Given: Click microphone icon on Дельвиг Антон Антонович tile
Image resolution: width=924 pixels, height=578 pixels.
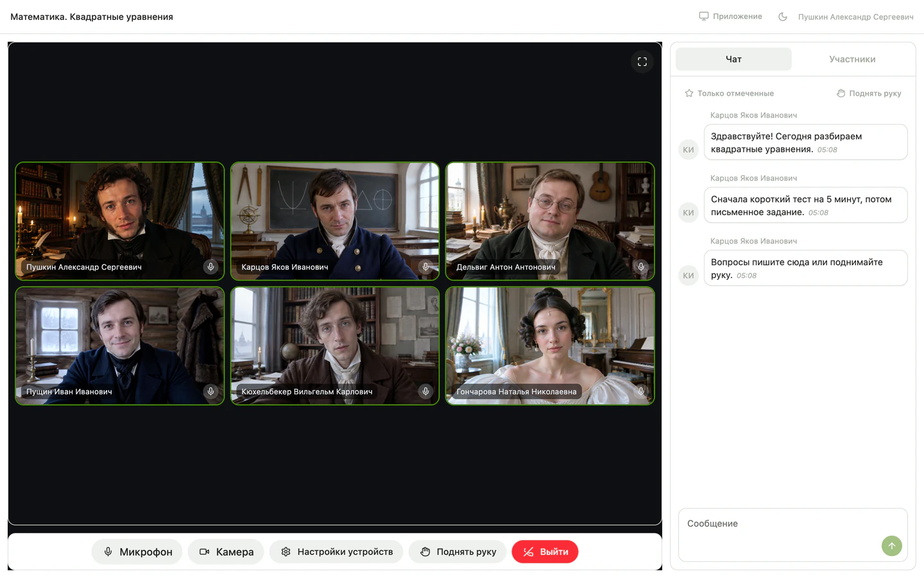Looking at the screenshot, I should (641, 267).
